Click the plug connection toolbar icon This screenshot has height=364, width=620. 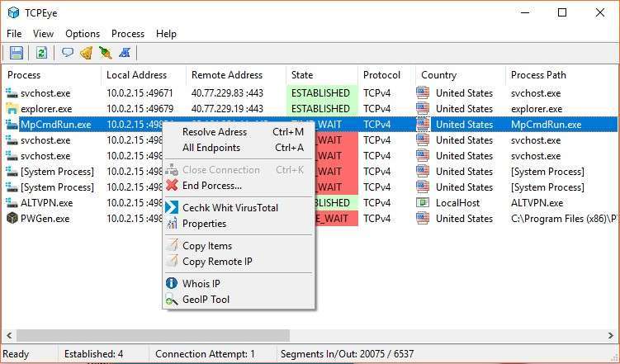pyautogui.click(x=105, y=53)
